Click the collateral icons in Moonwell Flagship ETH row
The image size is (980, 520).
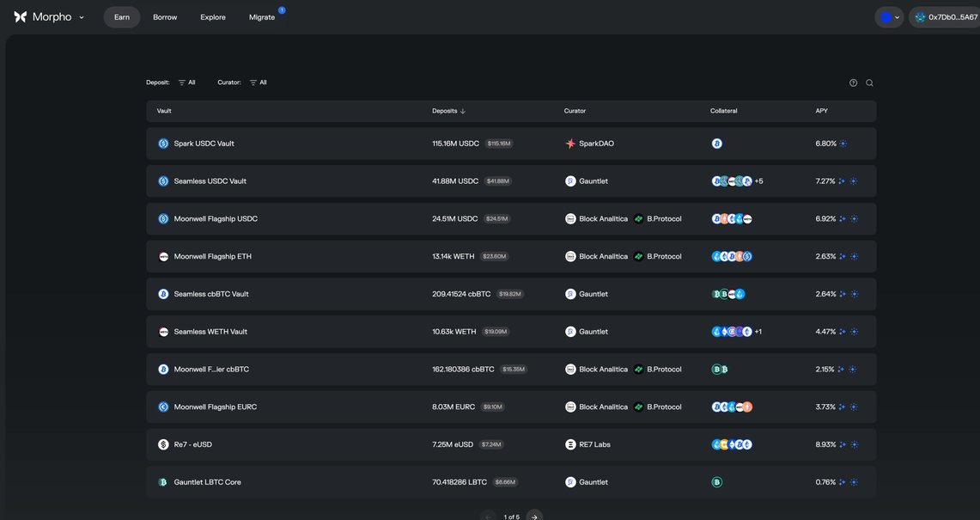pyautogui.click(x=732, y=256)
